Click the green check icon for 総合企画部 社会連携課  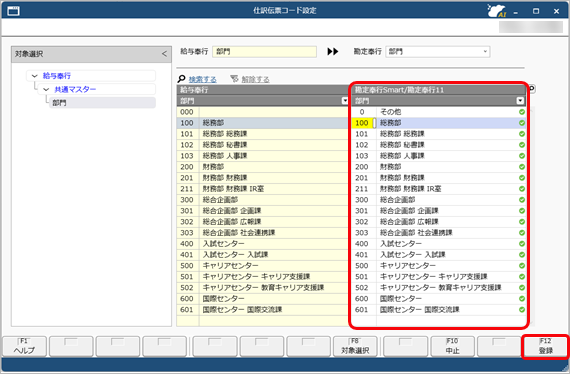click(522, 233)
